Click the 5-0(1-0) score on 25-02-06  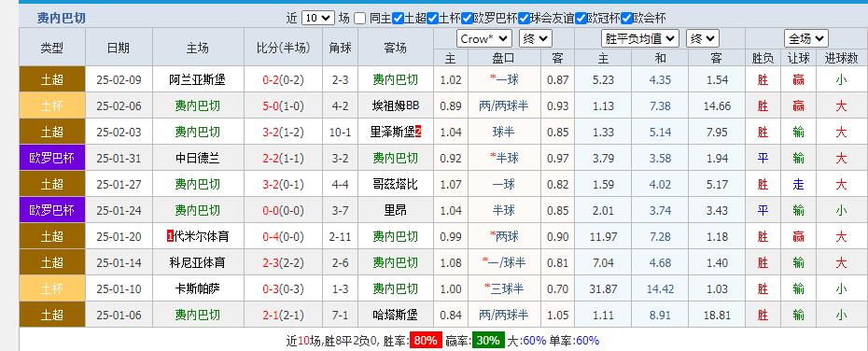(283, 105)
